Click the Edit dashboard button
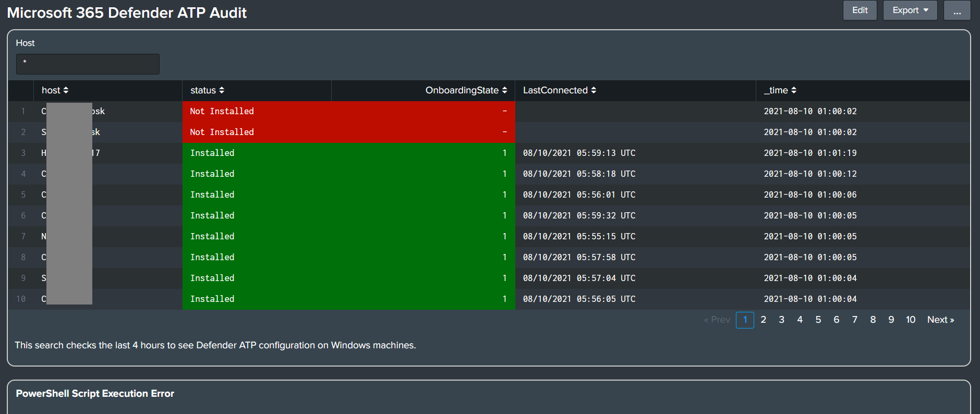This screenshot has height=414, width=980. 860,10
